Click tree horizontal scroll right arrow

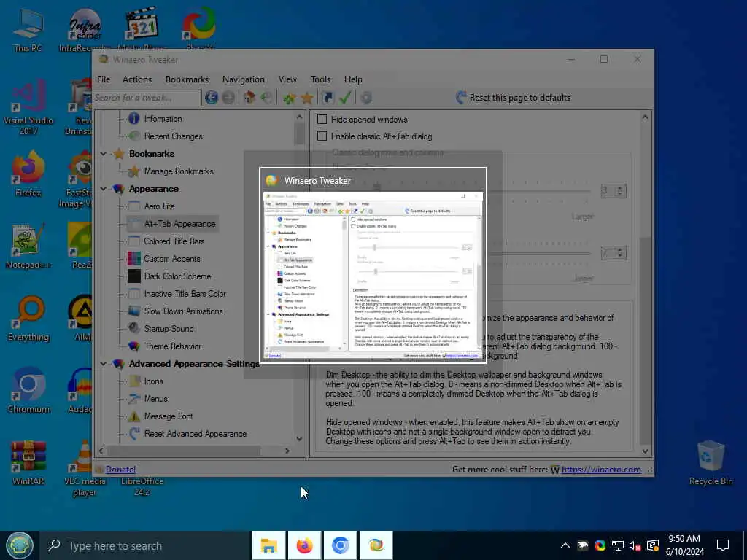(287, 451)
